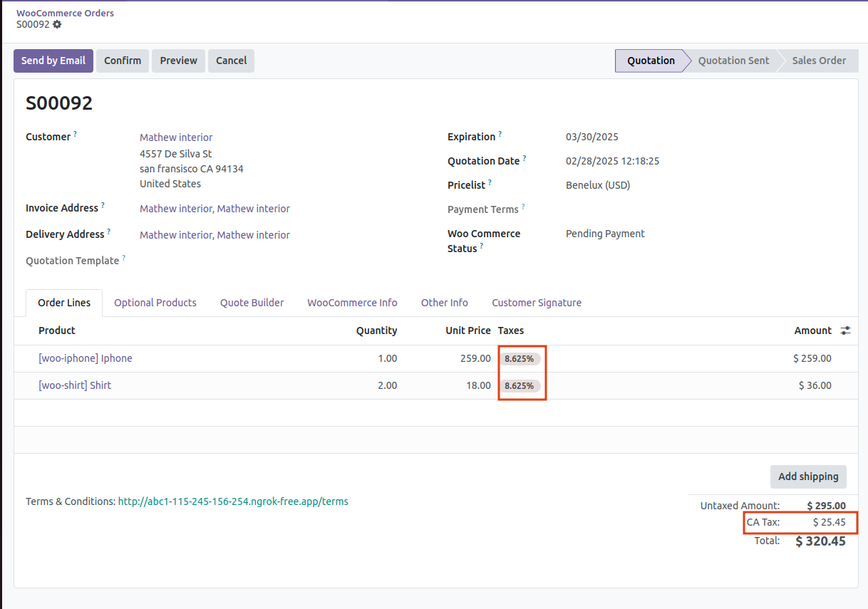Open the [woo-shirt] Shirt product line

(75, 385)
